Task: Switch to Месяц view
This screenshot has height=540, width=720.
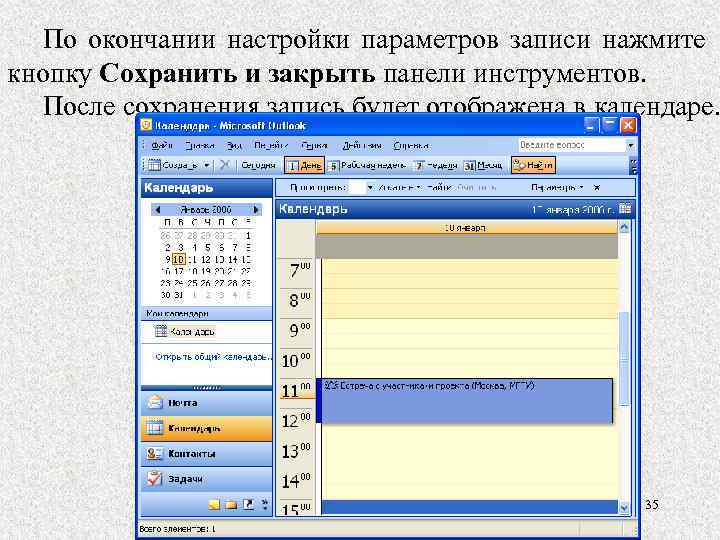Action: point(483,165)
